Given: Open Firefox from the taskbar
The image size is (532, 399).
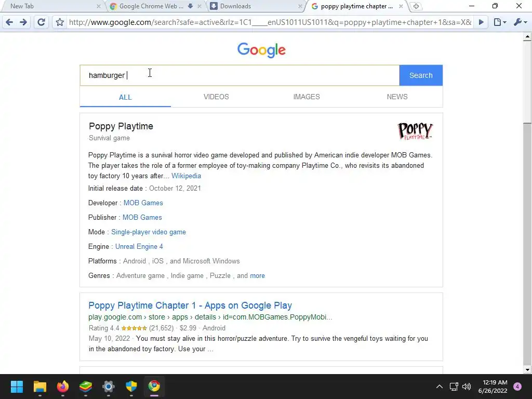Looking at the screenshot, I should click(x=63, y=387).
